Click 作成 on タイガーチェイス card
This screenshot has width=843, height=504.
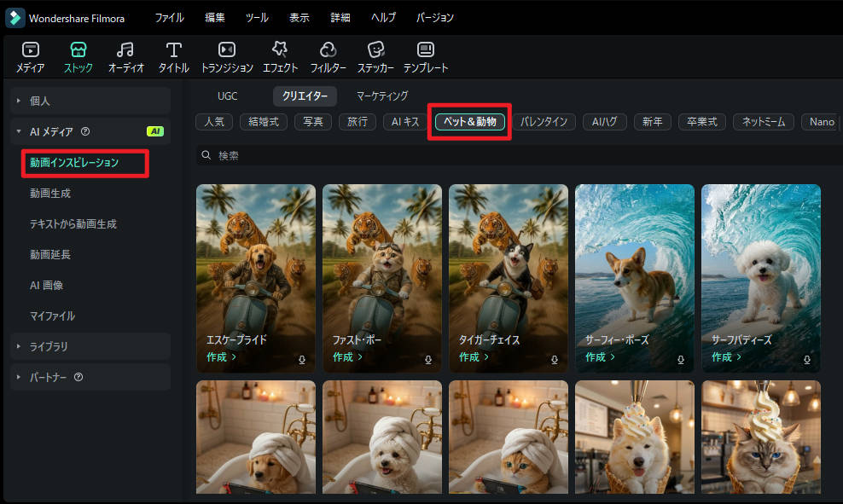(x=474, y=356)
